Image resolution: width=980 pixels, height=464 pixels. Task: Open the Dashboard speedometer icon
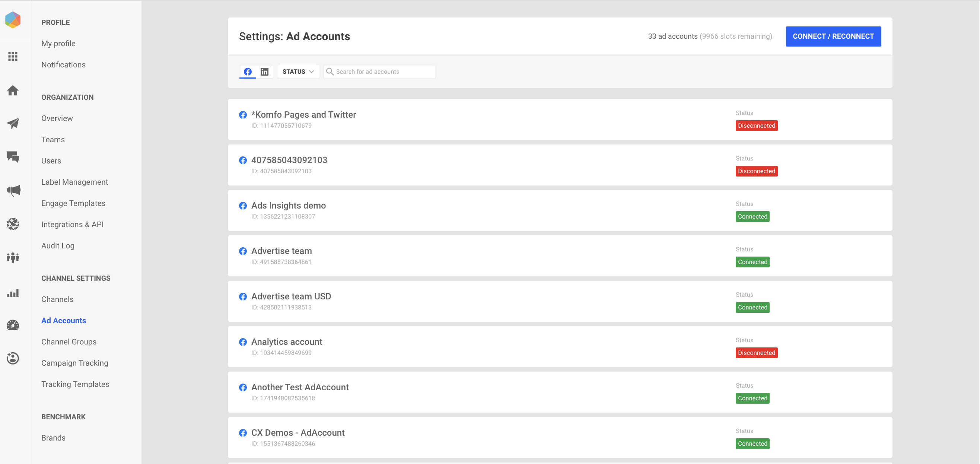[x=13, y=325]
